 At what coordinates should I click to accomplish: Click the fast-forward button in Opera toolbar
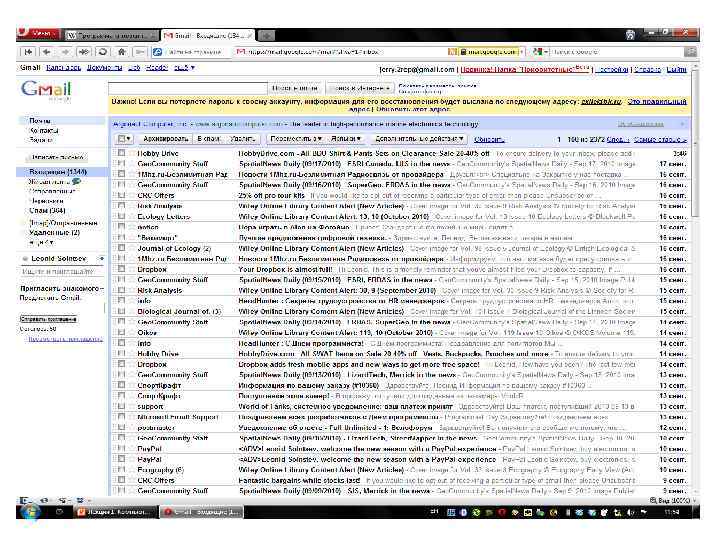pos(84,52)
